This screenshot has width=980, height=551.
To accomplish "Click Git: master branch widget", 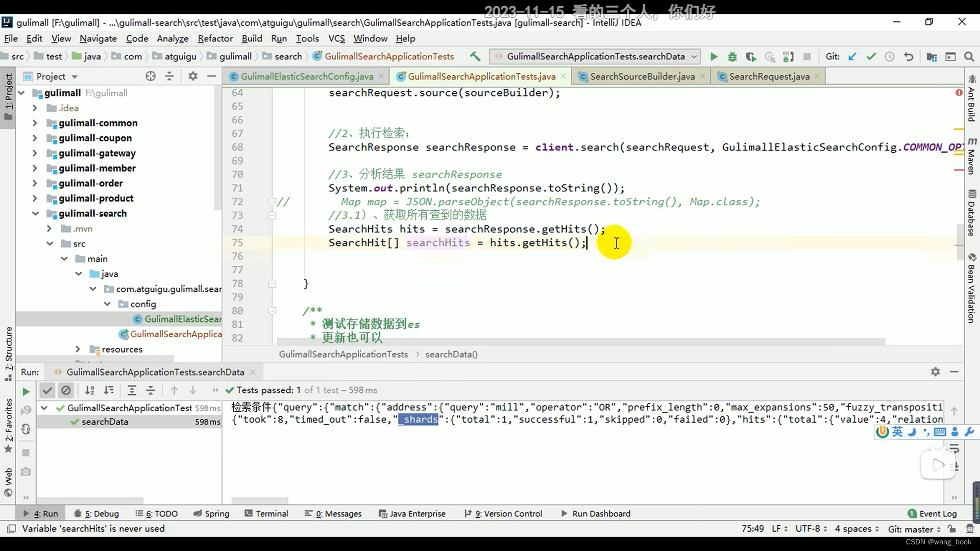I will (x=914, y=529).
